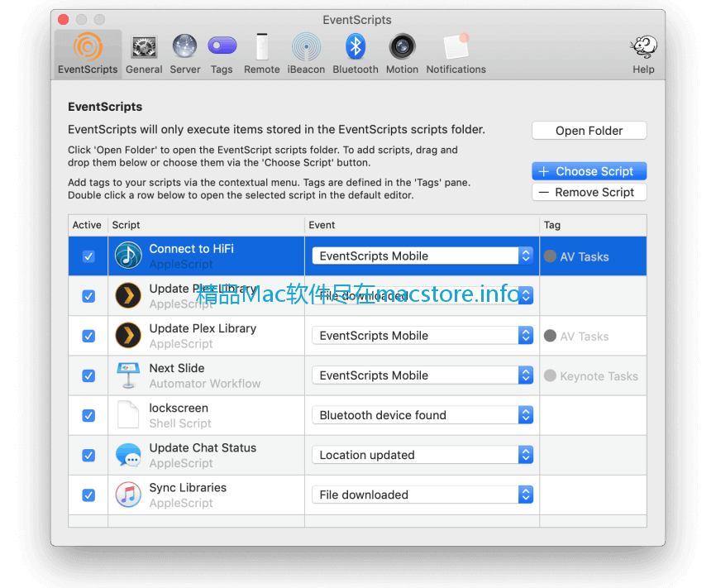This screenshot has width=716, height=588.
Task: Open the EventScripts toolbar pane
Action: 88,54
